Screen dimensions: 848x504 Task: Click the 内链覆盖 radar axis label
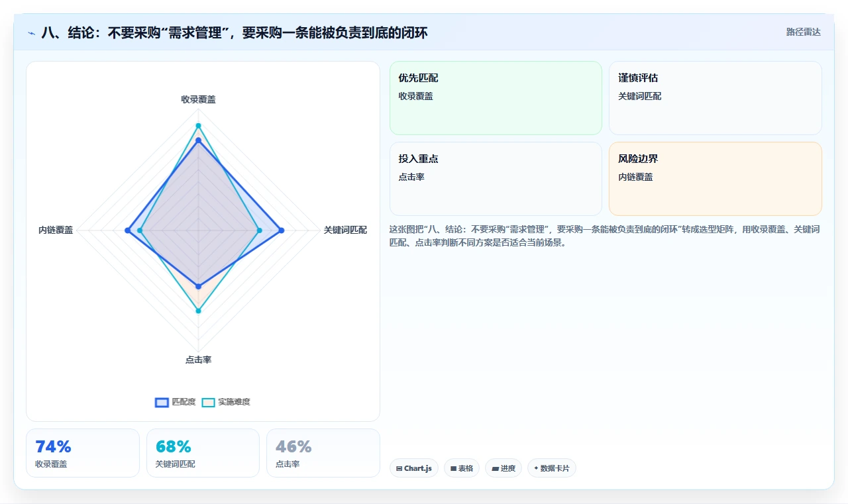click(x=56, y=230)
